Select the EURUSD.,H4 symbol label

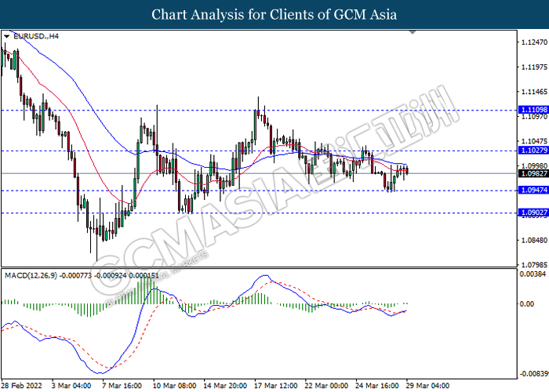36,36
